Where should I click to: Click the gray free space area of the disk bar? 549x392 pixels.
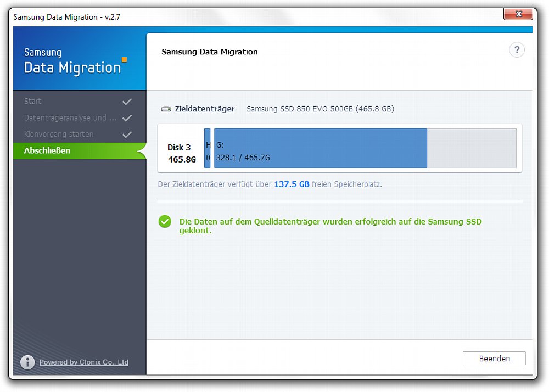[472, 148]
